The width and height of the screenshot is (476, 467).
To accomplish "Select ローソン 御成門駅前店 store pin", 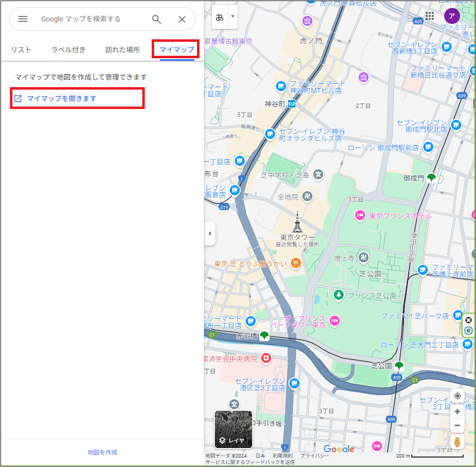I will click(428, 147).
